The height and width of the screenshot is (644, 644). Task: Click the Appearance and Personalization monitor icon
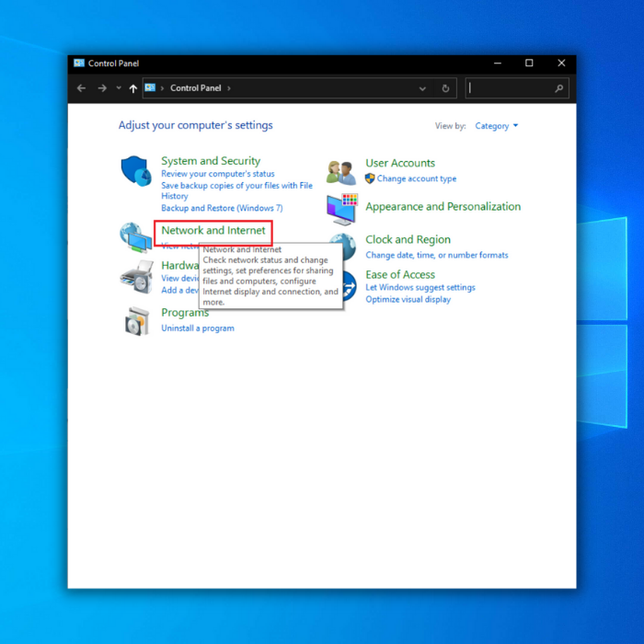(342, 209)
